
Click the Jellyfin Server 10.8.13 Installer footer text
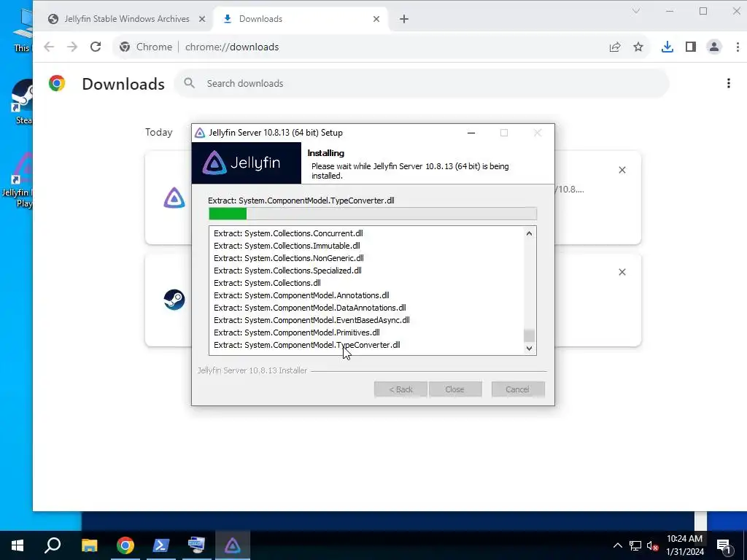(252, 370)
